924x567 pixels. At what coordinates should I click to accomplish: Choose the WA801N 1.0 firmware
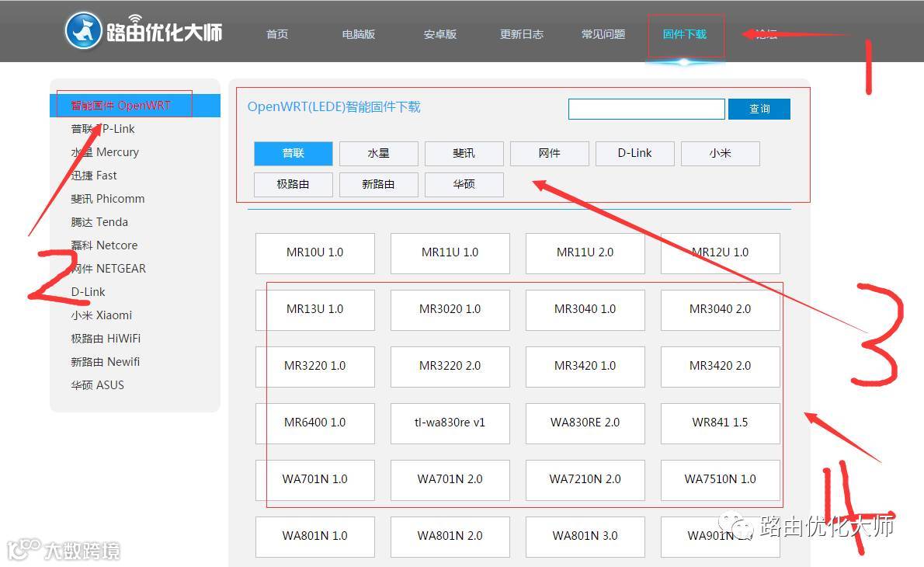click(x=315, y=537)
